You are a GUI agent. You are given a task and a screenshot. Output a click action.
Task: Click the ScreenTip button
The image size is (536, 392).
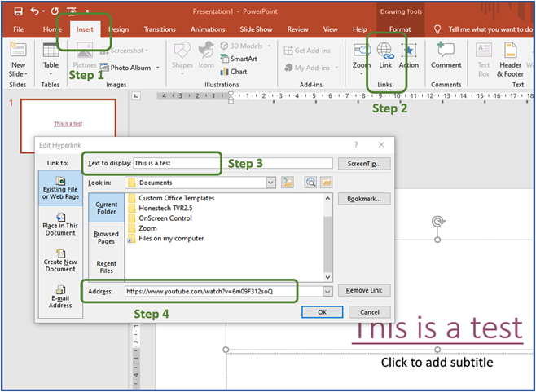click(364, 164)
